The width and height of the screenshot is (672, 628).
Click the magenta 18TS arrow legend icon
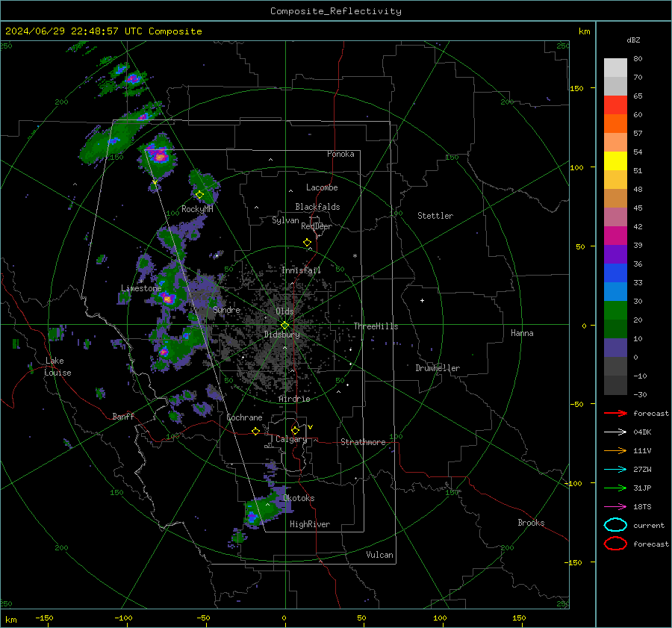point(615,507)
